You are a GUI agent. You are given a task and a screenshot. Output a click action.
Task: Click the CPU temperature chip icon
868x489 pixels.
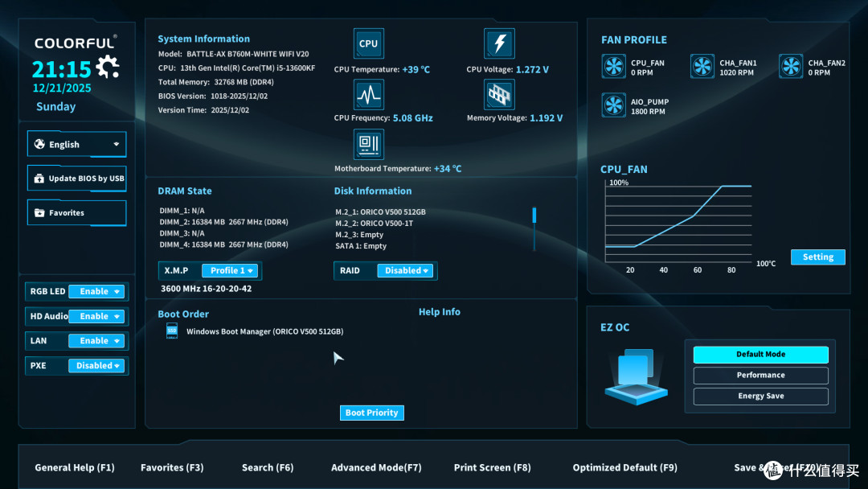click(368, 43)
